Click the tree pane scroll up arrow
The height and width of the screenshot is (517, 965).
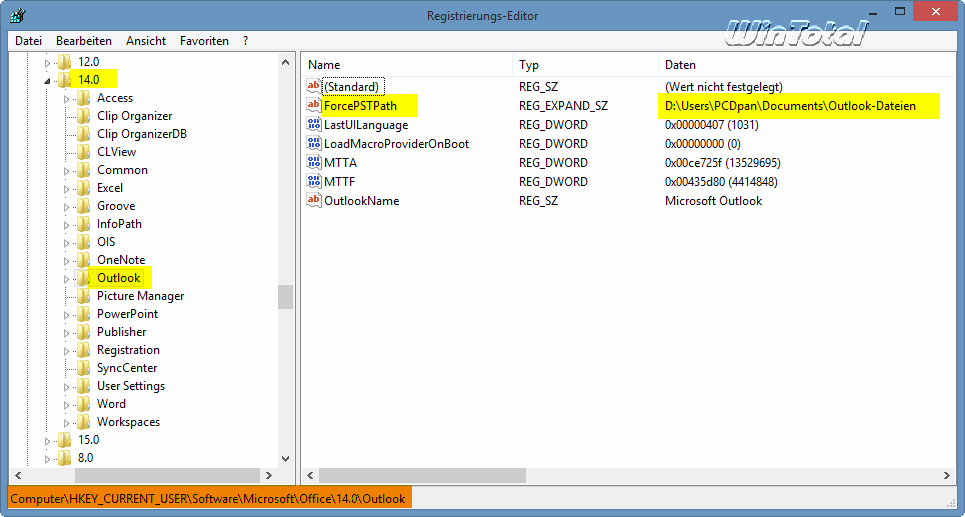(x=285, y=62)
